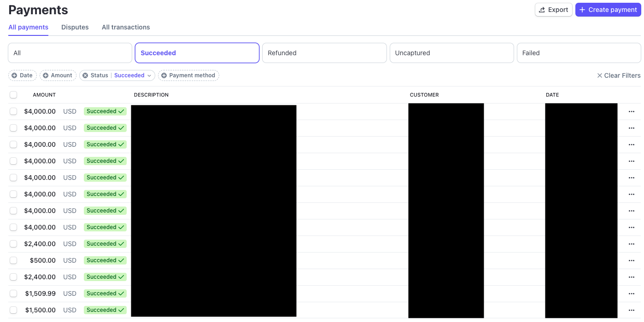Open more options for the $1,500.00 payment
Image resolution: width=644 pixels, height=322 pixels.
(631, 310)
